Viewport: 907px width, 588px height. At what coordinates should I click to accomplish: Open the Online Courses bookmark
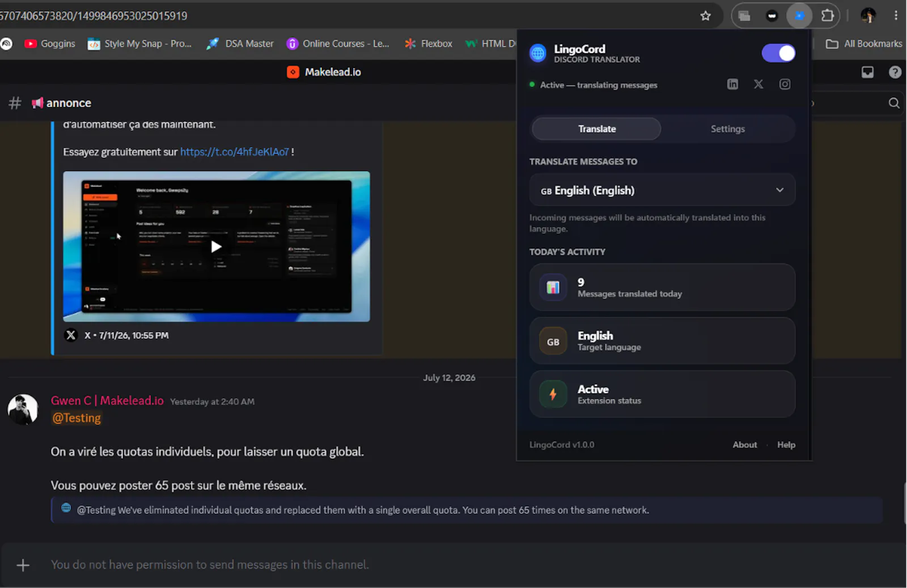[338, 44]
